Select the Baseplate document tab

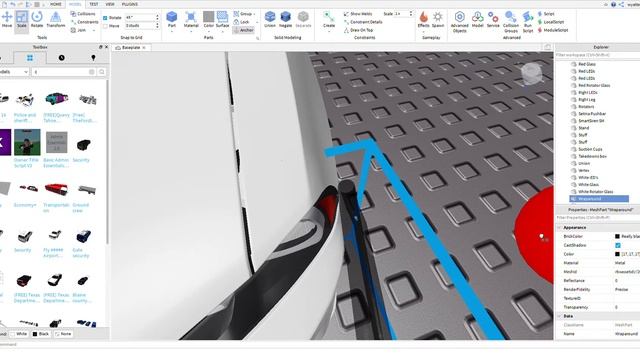click(131, 48)
